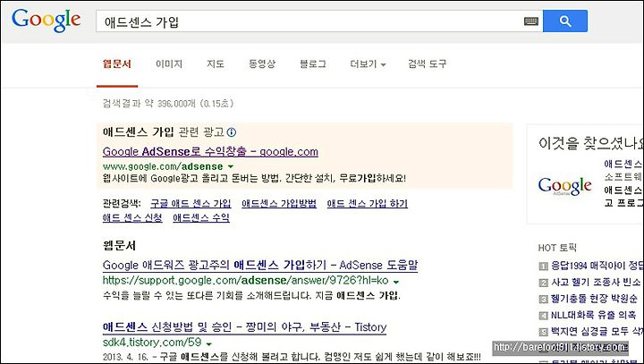
Task: Open hot topic NLL대화록 유출 의혹
Action: tap(593, 315)
